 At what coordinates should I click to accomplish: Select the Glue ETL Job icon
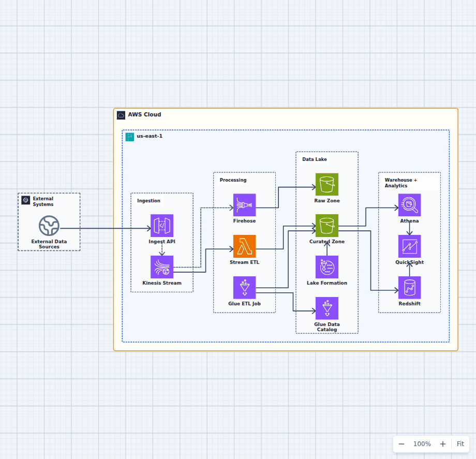(244, 288)
